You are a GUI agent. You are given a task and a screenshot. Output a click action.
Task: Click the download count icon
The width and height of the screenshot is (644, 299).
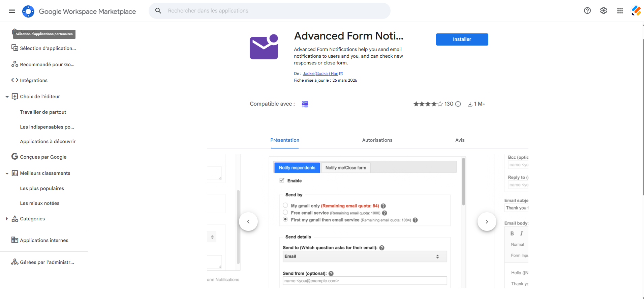pos(470,104)
